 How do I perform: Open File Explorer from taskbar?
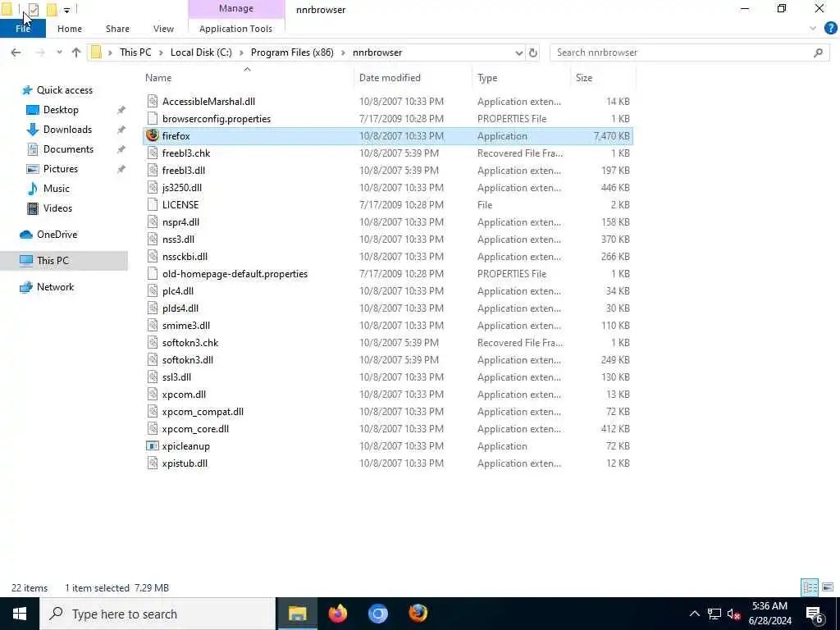[297, 614]
